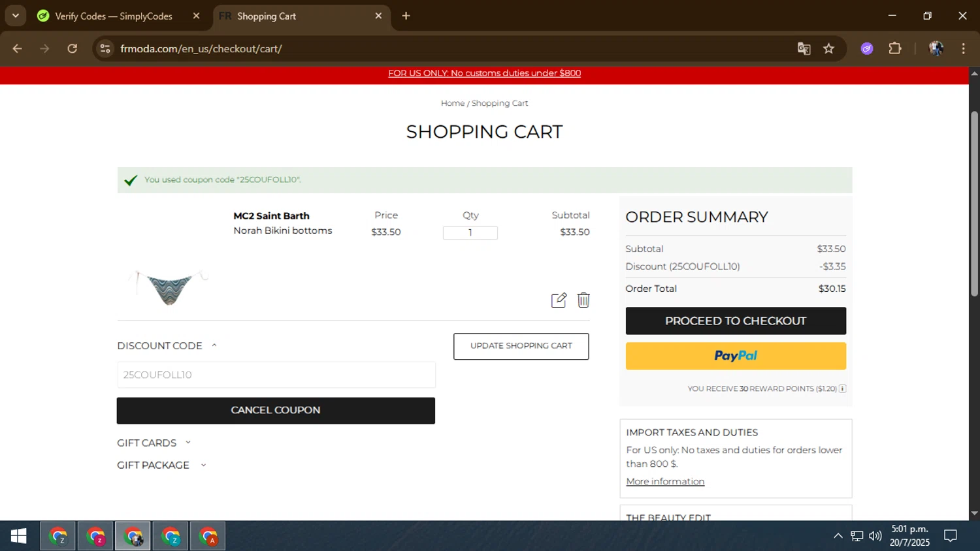Open the purple extension icon in toolbar
980x551 pixels.
867,49
